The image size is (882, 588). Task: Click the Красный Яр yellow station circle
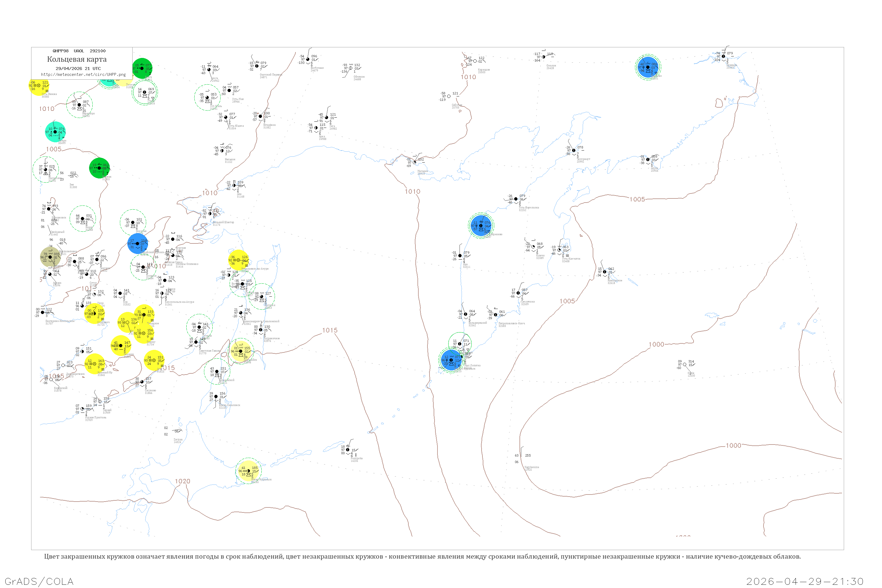tap(94, 364)
